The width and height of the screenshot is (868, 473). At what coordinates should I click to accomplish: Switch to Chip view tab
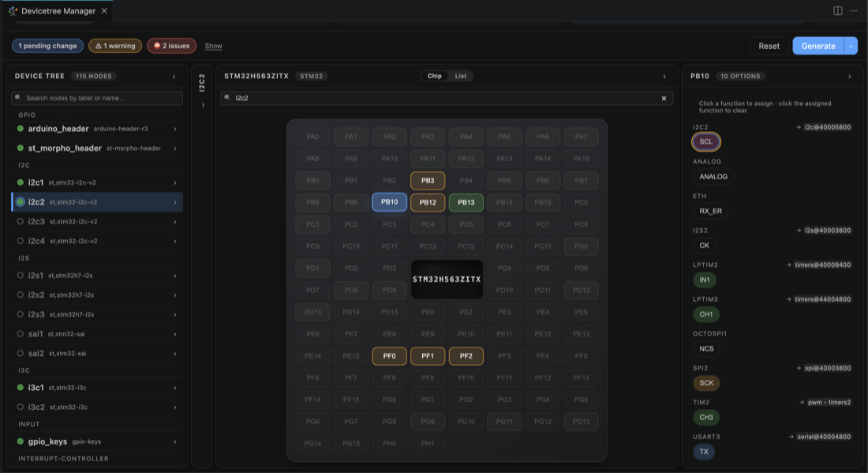[435, 76]
